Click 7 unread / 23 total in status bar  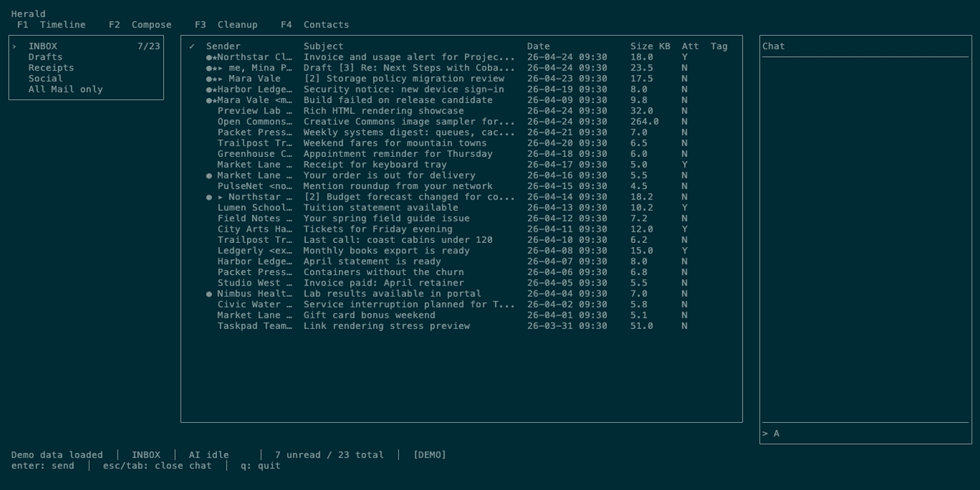329,455
